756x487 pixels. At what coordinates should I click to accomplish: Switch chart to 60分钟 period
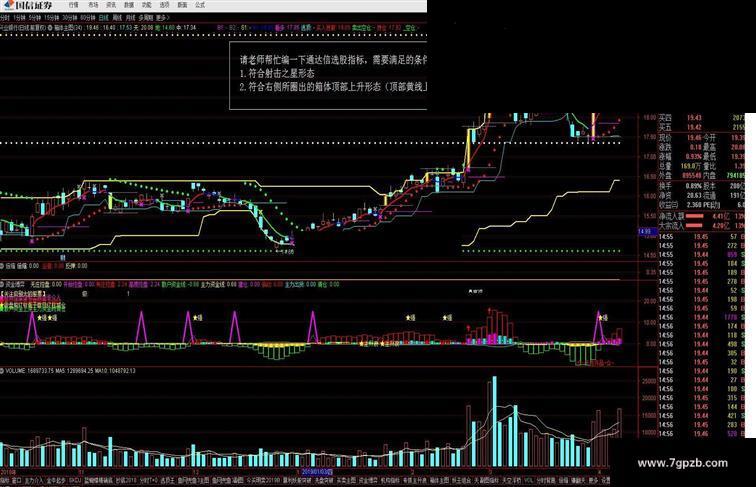point(88,17)
